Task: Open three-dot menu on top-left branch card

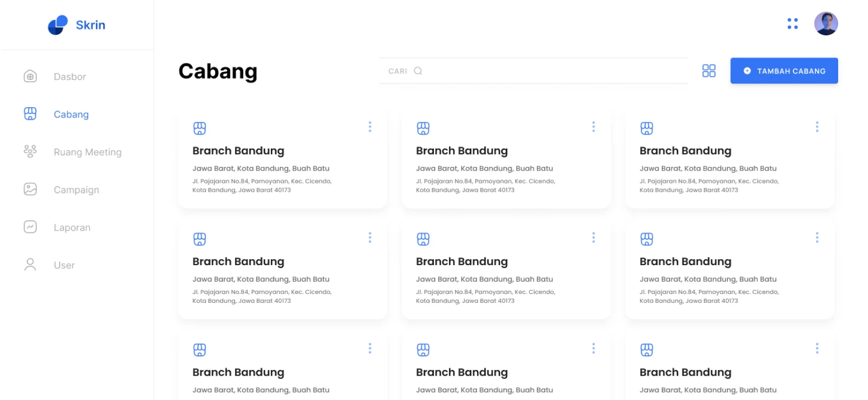Action: pyautogui.click(x=370, y=127)
